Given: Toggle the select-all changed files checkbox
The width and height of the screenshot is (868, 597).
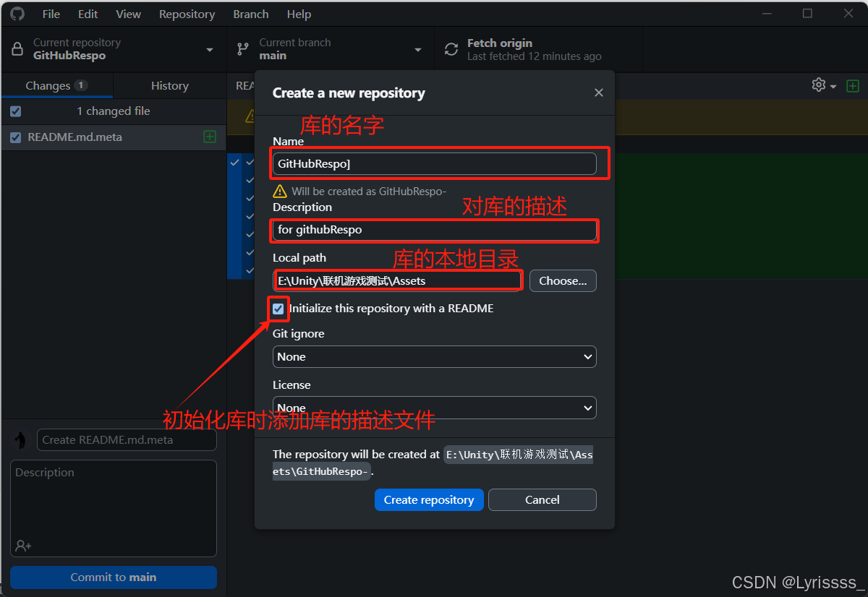Looking at the screenshot, I should [x=16, y=111].
